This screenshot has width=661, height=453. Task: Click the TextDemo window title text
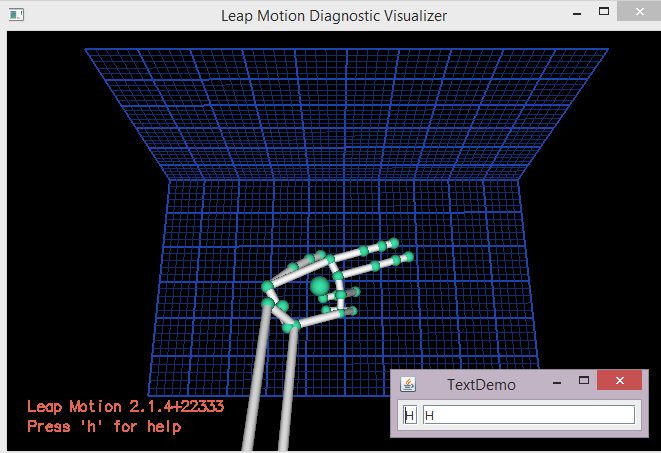point(481,385)
